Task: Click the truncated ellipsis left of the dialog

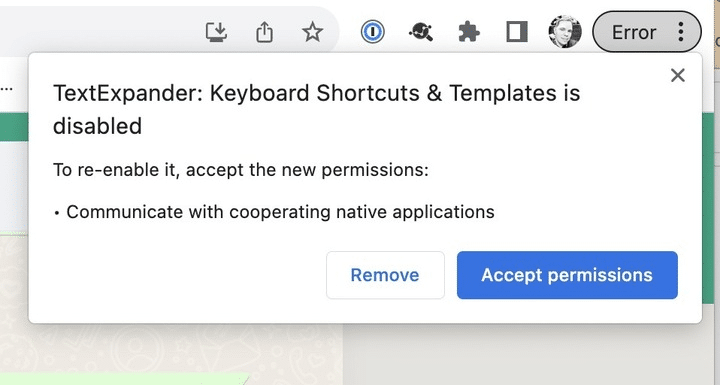Action: point(6,89)
